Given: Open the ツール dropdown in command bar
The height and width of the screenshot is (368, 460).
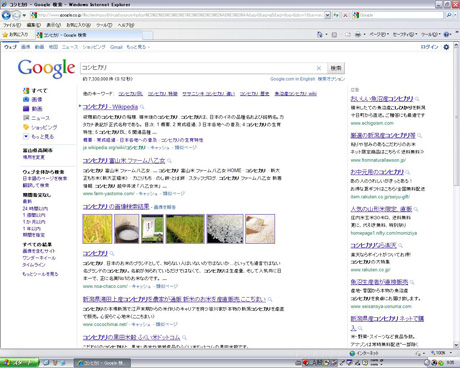Looking at the screenshot, I should pos(431,34).
